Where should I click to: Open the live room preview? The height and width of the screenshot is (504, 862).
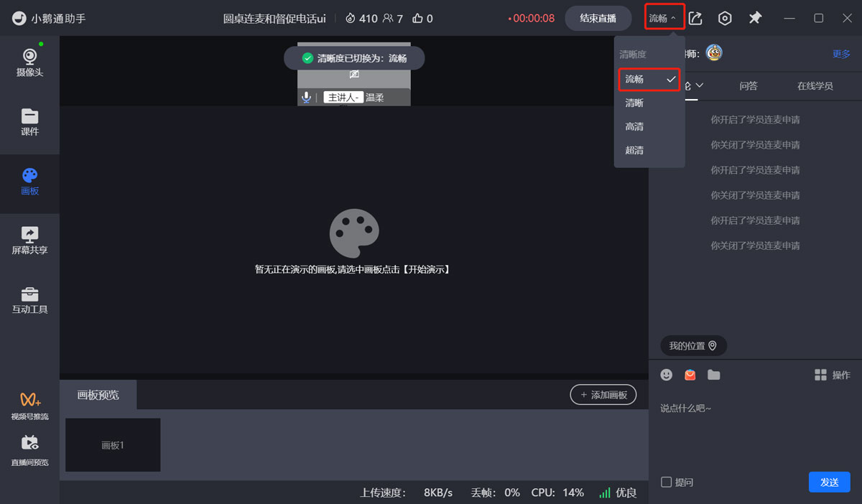[x=29, y=451]
